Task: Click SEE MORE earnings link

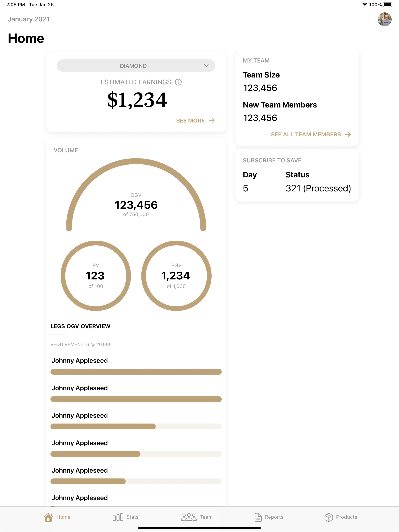Action: [195, 121]
